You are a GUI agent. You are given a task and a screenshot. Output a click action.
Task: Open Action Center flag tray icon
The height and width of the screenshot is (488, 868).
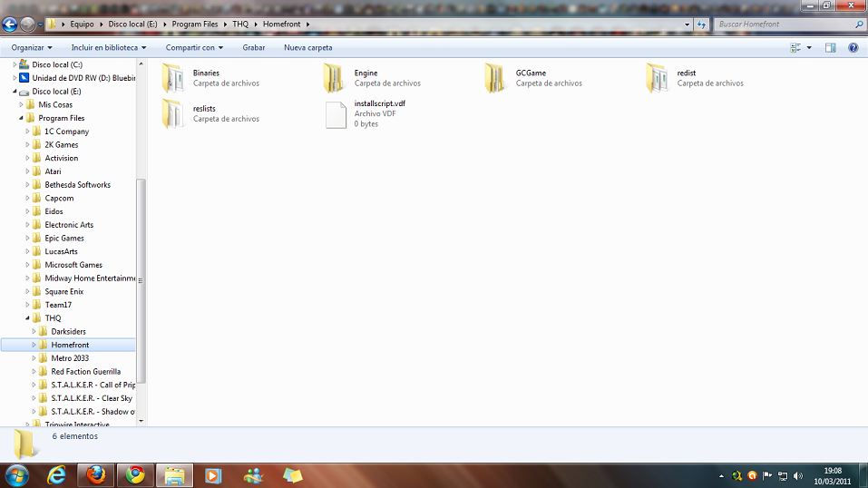(x=767, y=476)
